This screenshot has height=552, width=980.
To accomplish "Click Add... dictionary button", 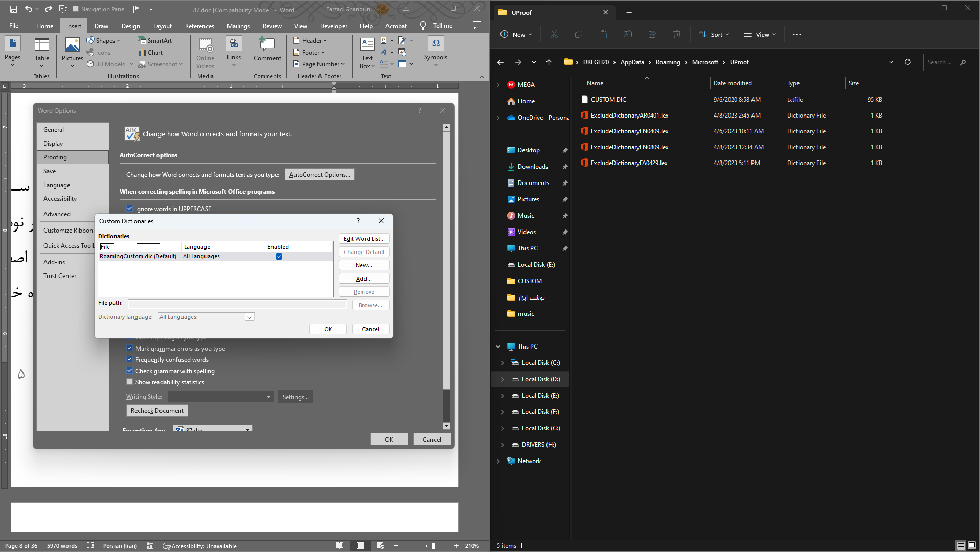I will [x=364, y=279].
